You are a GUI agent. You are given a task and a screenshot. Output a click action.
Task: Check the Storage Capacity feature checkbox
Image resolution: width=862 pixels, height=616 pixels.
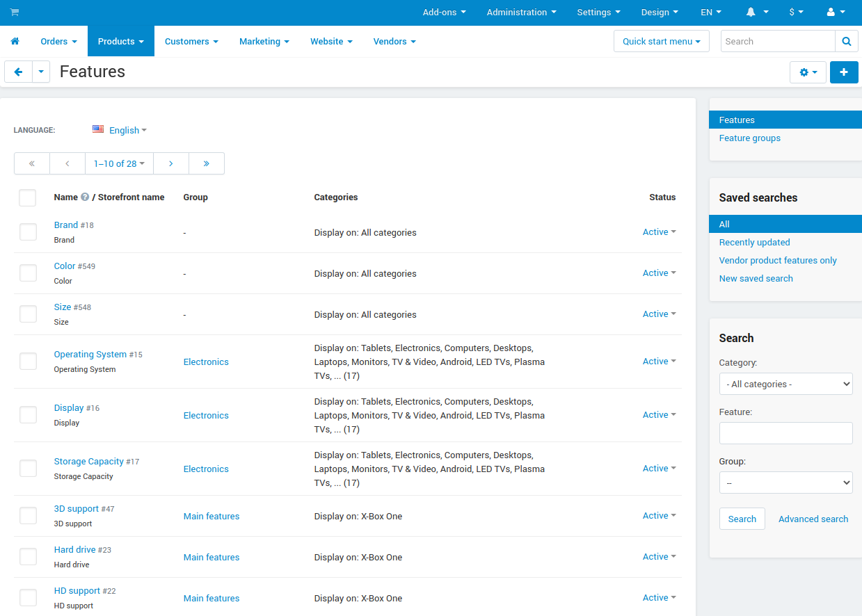[28, 469]
